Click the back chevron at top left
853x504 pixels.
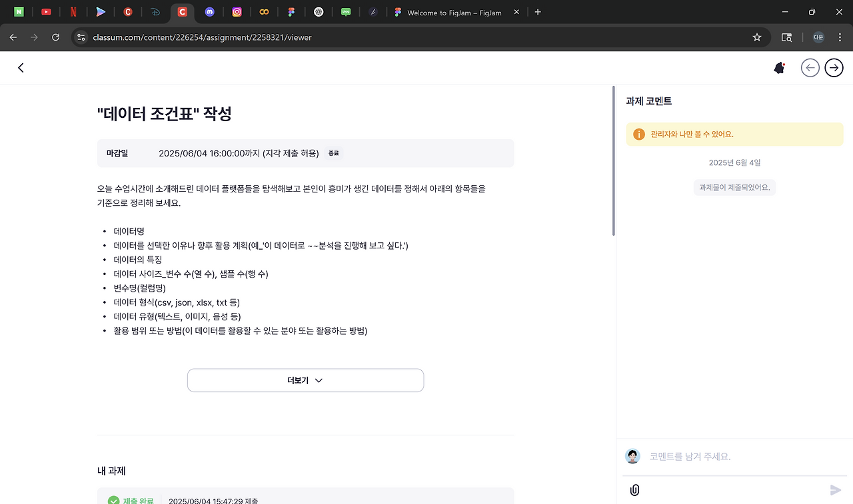(x=20, y=67)
